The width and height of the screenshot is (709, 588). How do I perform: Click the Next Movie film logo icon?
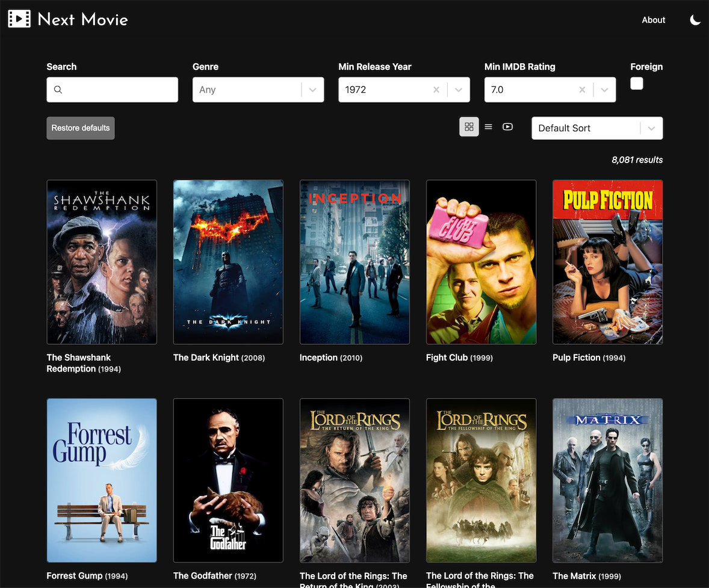19,19
